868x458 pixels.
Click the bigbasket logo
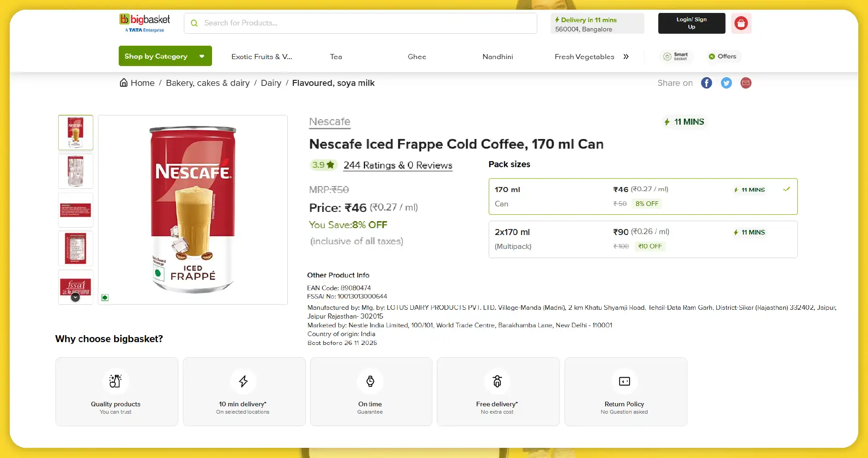click(145, 23)
